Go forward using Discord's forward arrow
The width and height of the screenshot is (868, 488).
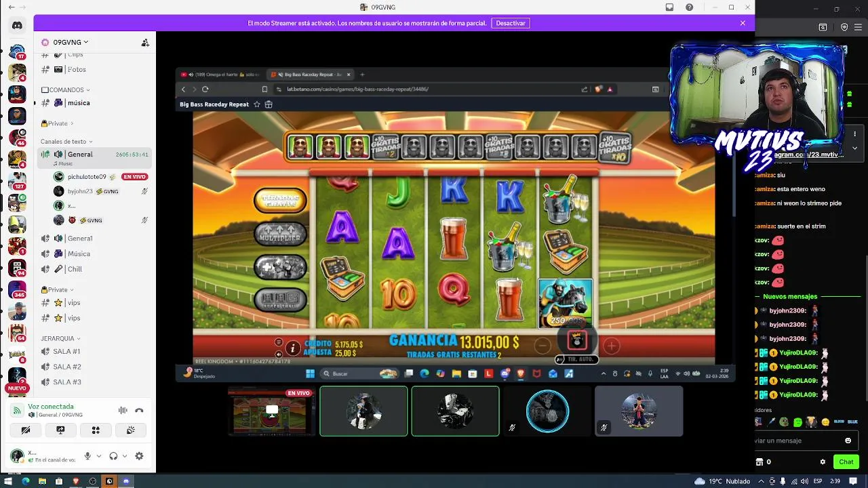tap(22, 7)
